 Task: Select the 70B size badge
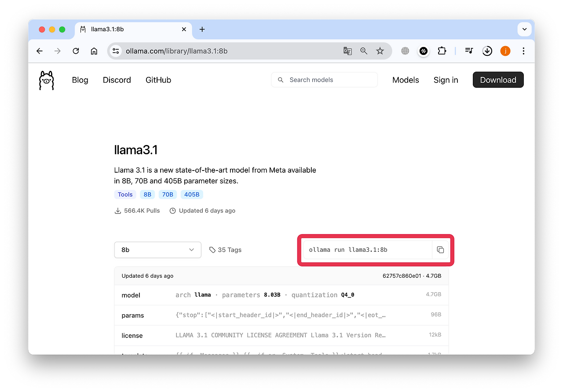168,195
